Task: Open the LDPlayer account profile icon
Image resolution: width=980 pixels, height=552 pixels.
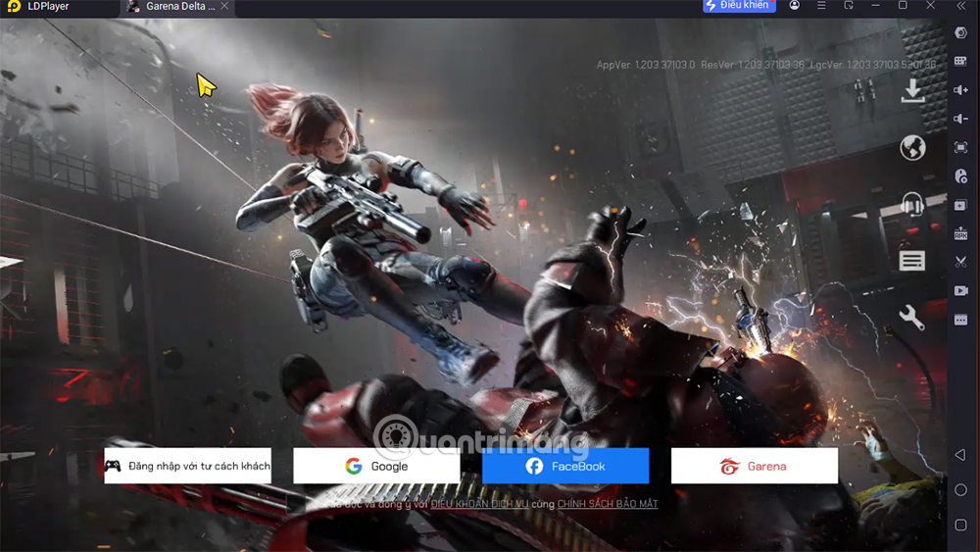Action: click(794, 5)
